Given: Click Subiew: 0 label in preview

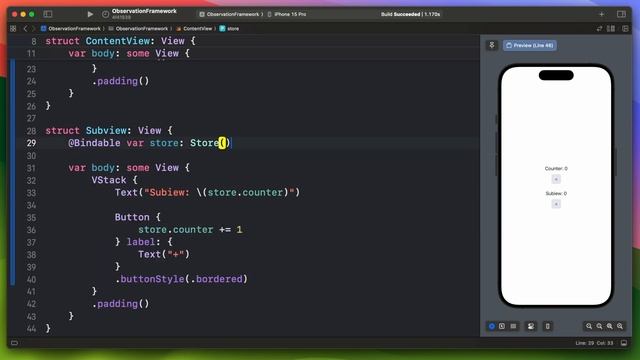Looking at the screenshot, I should pyautogui.click(x=556, y=193).
